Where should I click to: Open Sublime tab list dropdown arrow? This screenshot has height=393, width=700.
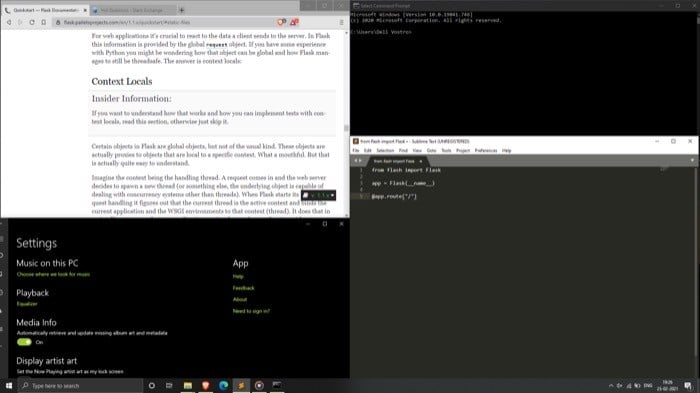(692, 160)
